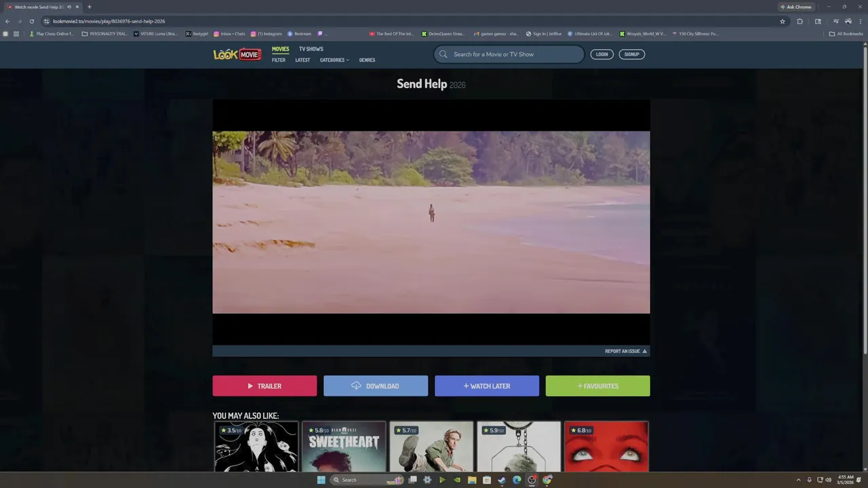Open a new tab with the plus icon

point(89,7)
